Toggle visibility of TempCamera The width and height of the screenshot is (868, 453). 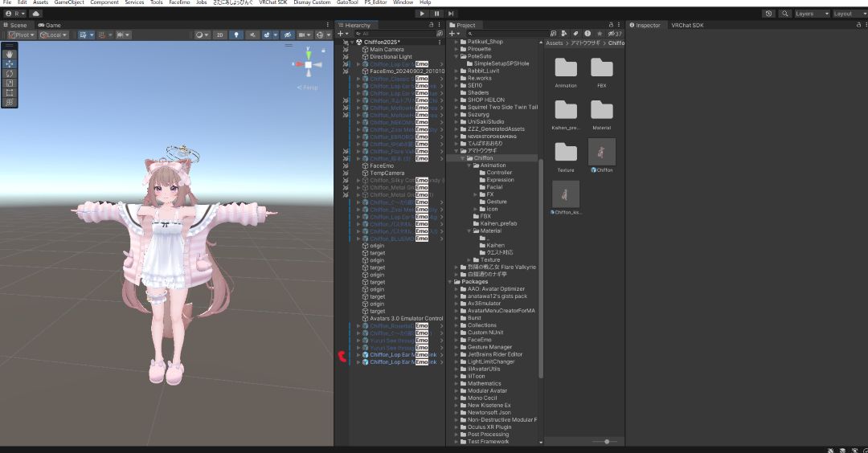(346, 173)
